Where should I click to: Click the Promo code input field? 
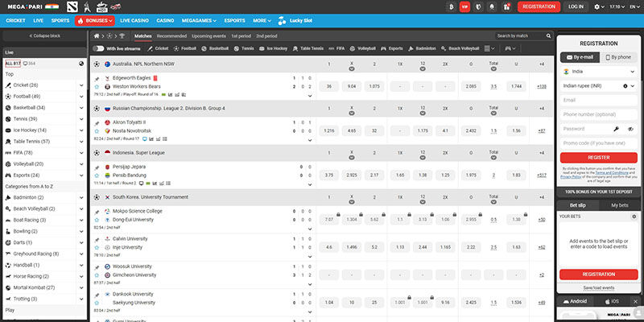[x=598, y=143]
